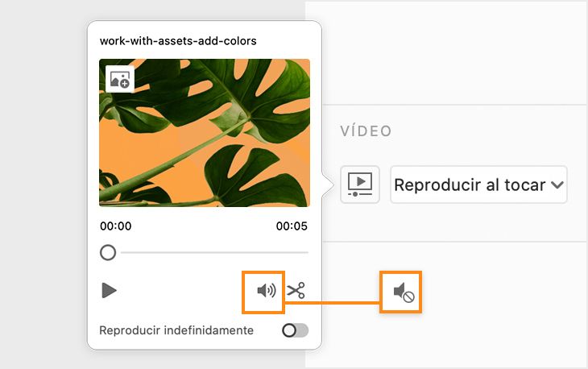588x369 pixels.
Task: Seek to the far right end of playback track
Action: (x=307, y=253)
